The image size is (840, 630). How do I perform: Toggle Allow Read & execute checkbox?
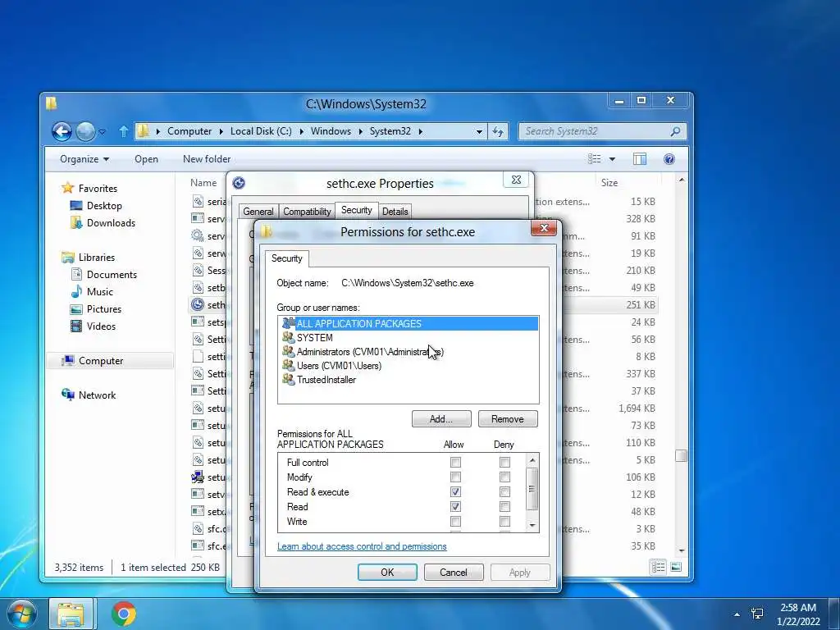point(455,492)
